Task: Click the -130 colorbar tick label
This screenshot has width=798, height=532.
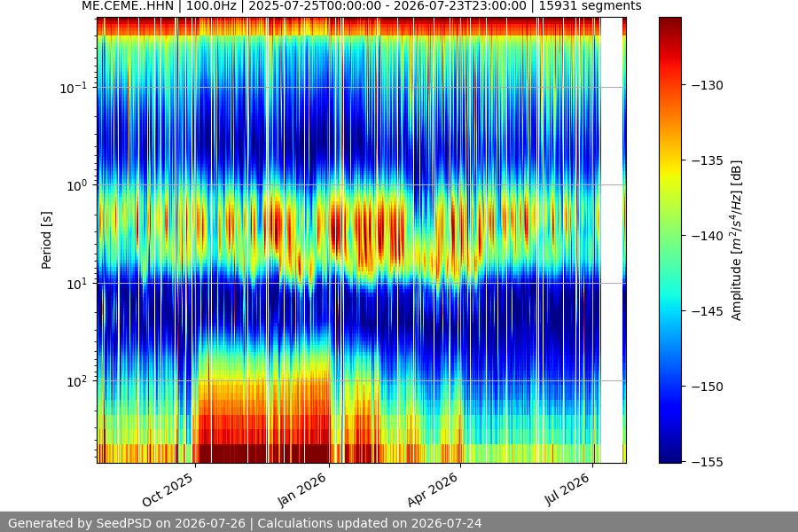Action: [707, 85]
